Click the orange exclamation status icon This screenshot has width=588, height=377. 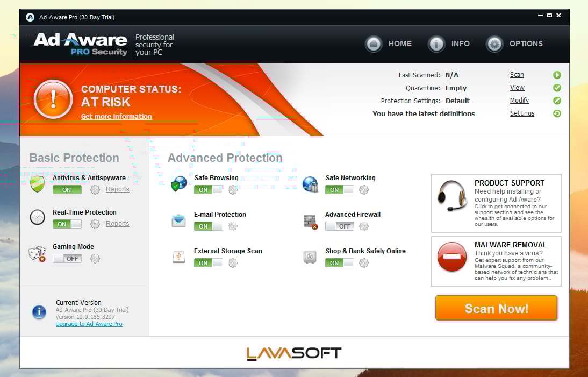tap(53, 99)
